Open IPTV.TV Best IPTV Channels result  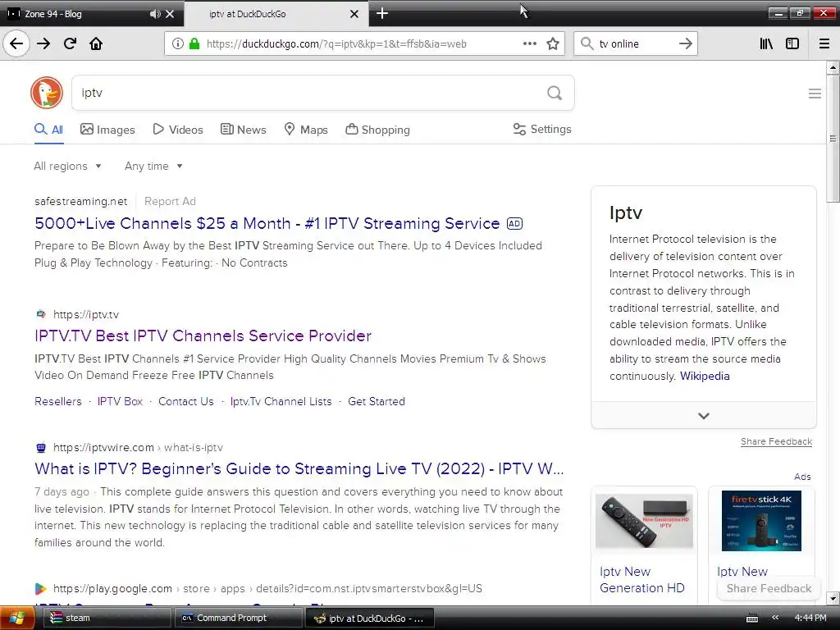203,336
